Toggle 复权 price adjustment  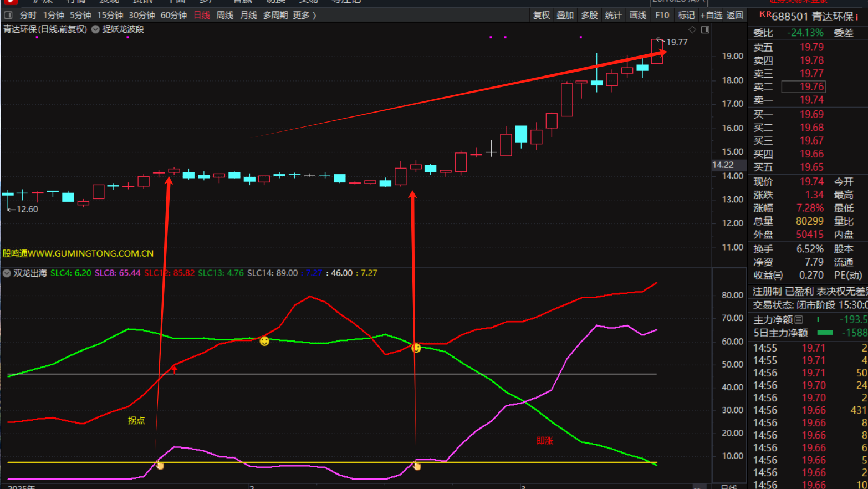[x=541, y=15]
